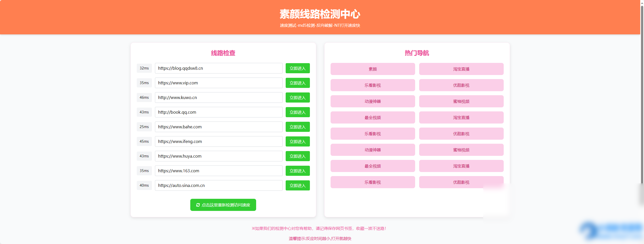Click 立即进入 next to auto.sina.com.cn
The image size is (644, 244).
(x=298, y=185)
